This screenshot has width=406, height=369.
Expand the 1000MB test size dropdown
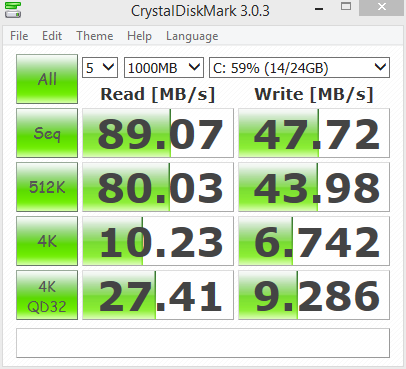point(164,68)
